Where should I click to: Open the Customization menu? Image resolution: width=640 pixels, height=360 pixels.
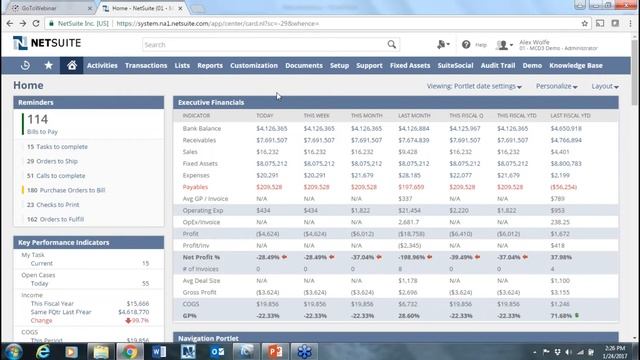click(x=254, y=65)
